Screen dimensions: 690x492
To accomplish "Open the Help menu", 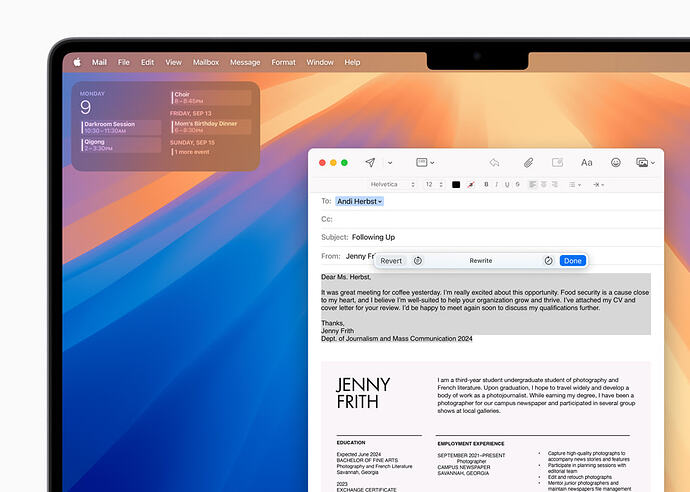I will [x=352, y=62].
